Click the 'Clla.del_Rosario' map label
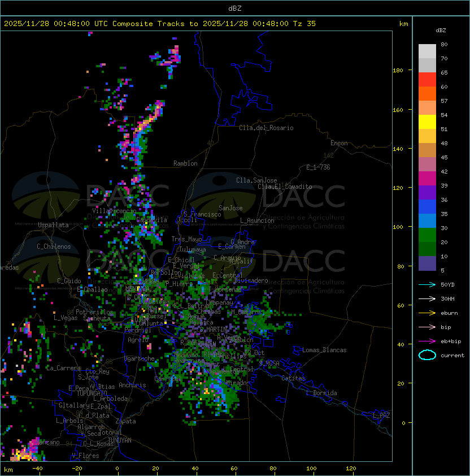 coord(266,128)
